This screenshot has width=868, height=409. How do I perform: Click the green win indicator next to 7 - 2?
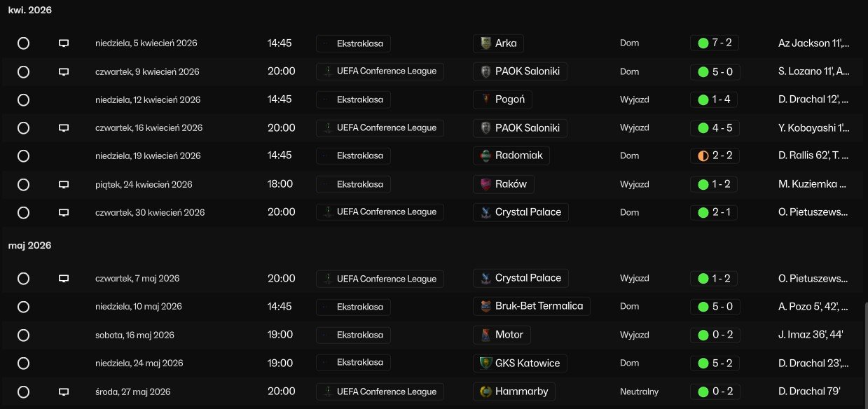click(703, 43)
